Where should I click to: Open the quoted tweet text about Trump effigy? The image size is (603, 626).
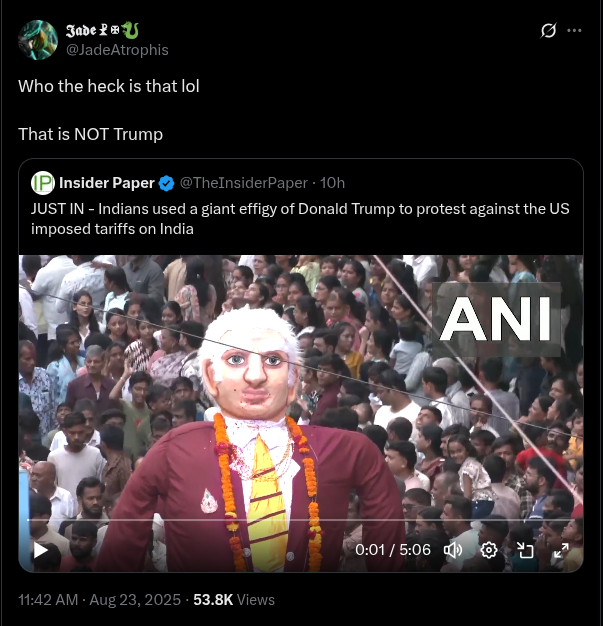300,219
